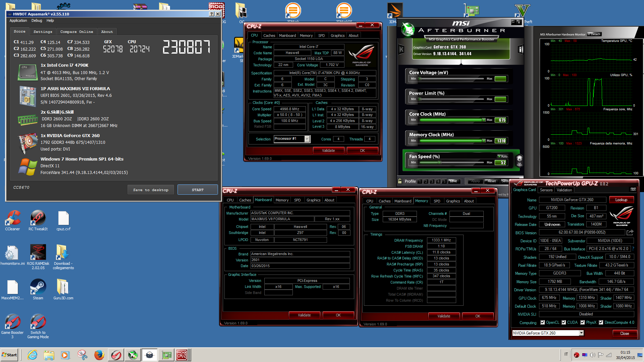The width and height of the screenshot is (644, 362).
Task: Open Graphics tab in CPU-Z Mainboard window
Action: [x=313, y=200]
